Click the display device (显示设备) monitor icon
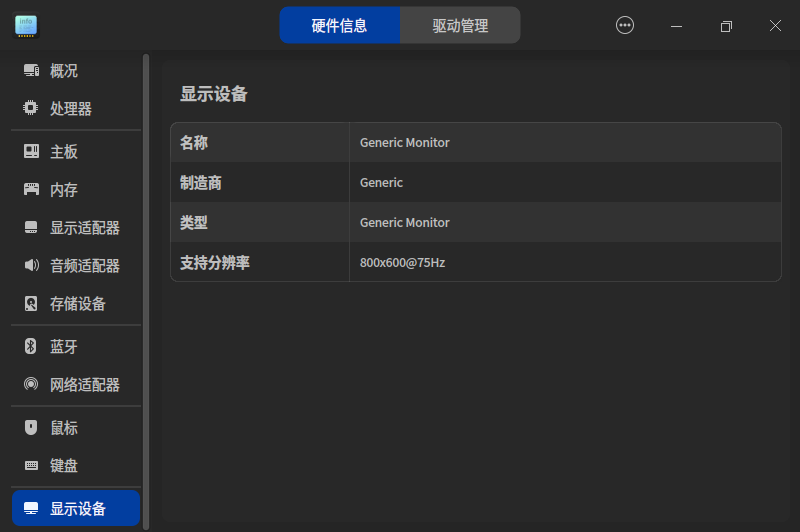Image resolution: width=800 pixels, height=532 pixels. [31, 508]
